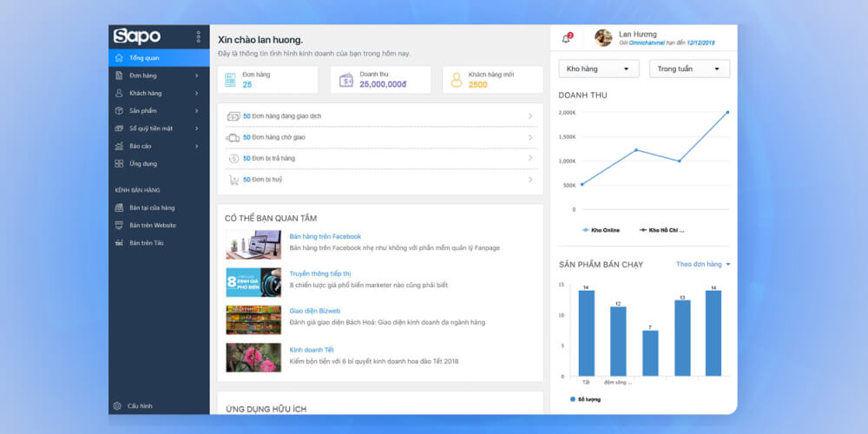Open the three-dot menu beside Sapo logo
Viewport: 868px width, 434px height.
coord(198,36)
